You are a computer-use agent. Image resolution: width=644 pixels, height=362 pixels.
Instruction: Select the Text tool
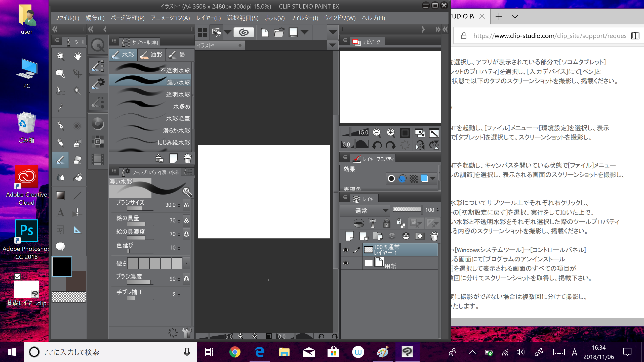[x=60, y=212]
